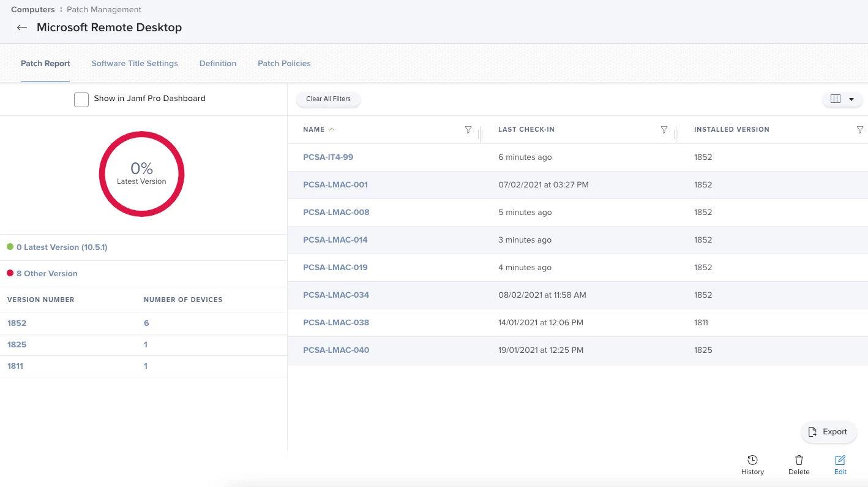Toggle the NAME column sort arrow

[x=332, y=129]
